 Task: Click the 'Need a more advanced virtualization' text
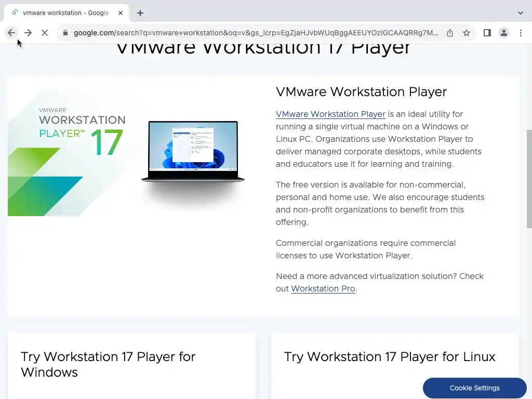(x=380, y=282)
